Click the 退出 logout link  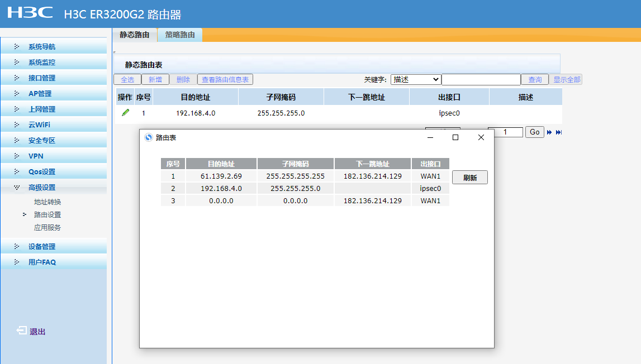click(x=37, y=331)
